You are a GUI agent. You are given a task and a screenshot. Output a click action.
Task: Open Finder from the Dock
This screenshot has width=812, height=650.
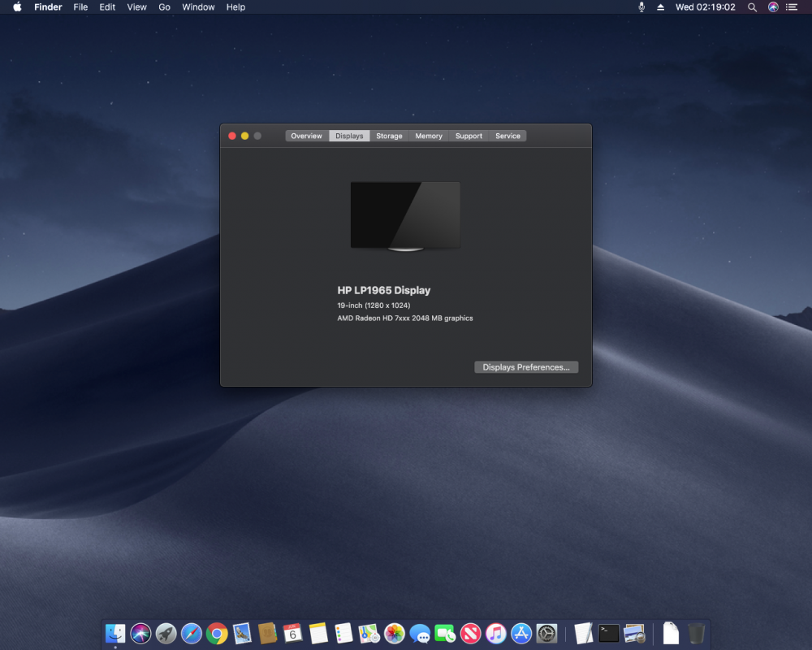(115, 634)
